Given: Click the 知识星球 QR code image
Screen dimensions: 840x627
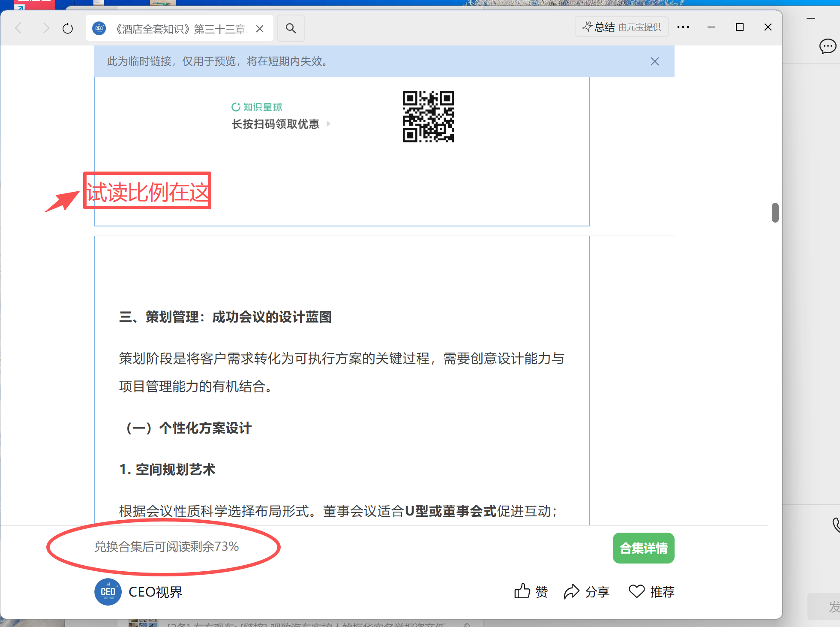Looking at the screenshot, I should pos(428,116).
